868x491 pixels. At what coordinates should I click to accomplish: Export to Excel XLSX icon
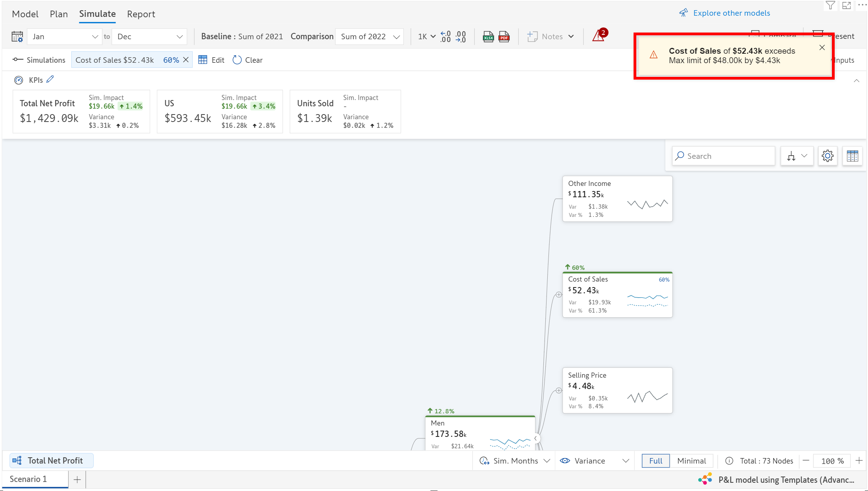point(488,36)
